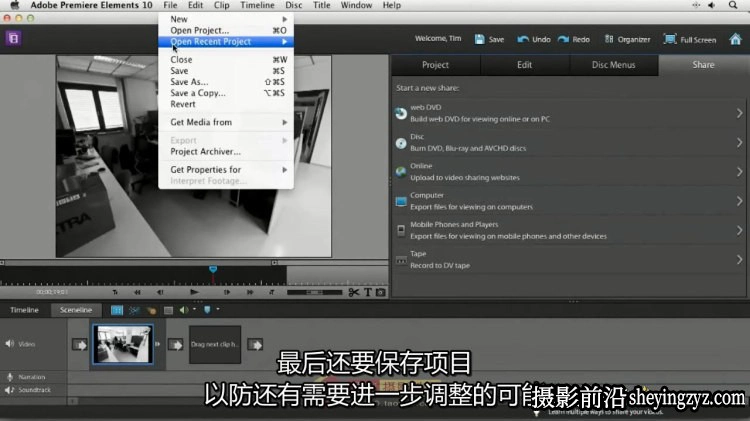Click the macOS volume icon in menu bar
Viewport: 750px width, 421px height.
point(712,5)
